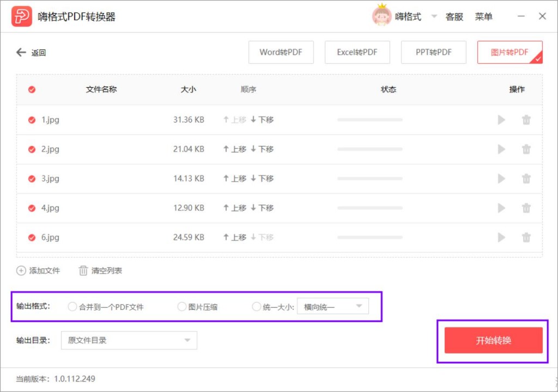The width and height of the screenshot is (558, 392).
Task: Open the 原文件目录 output directory dropdown
Action: coord(129,340)
